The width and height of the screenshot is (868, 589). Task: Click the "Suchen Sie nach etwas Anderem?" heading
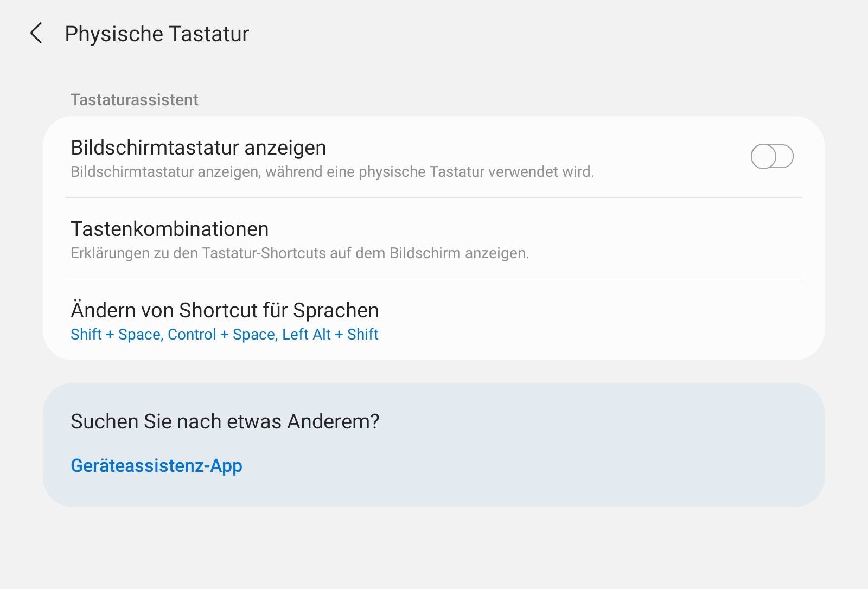[x=225, y=421]
